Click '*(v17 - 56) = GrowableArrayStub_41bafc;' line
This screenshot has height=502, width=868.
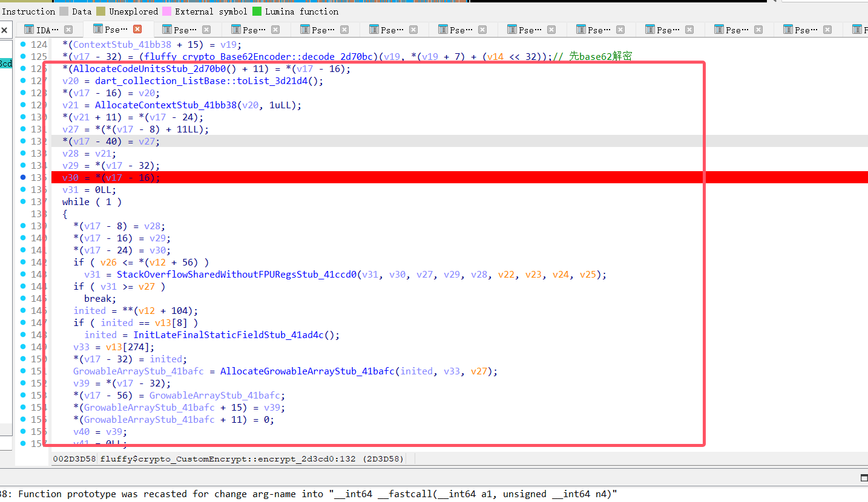[180, 395]
